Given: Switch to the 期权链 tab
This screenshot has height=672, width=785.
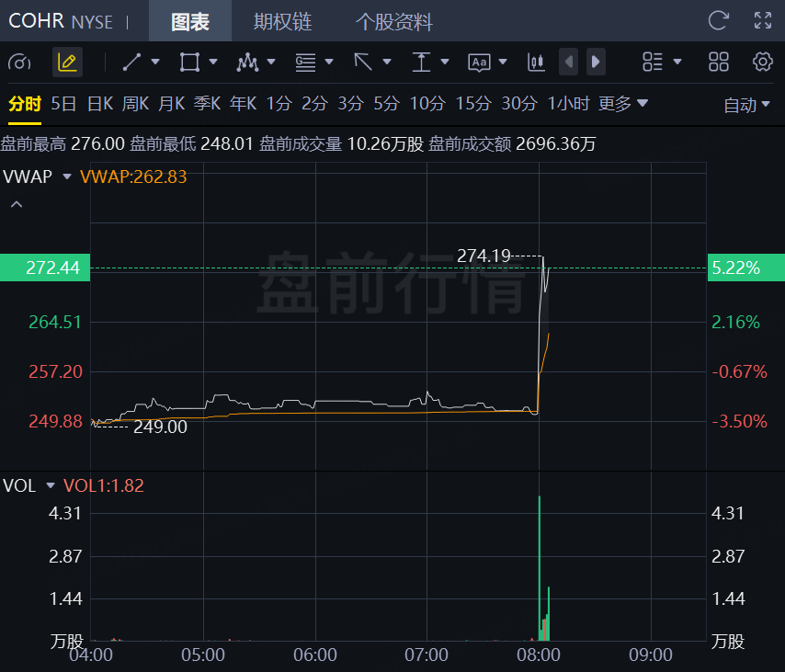Looking at the screenshot, I should point(282,21).
